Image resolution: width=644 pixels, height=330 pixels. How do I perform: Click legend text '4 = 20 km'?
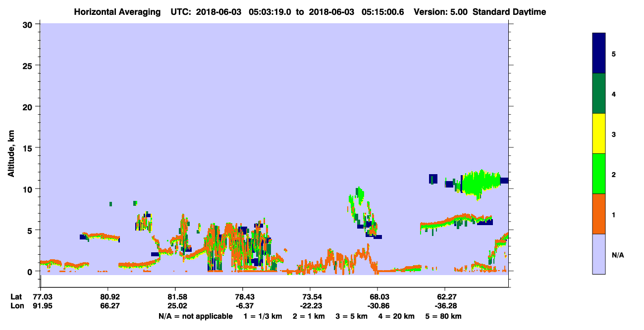397,316
